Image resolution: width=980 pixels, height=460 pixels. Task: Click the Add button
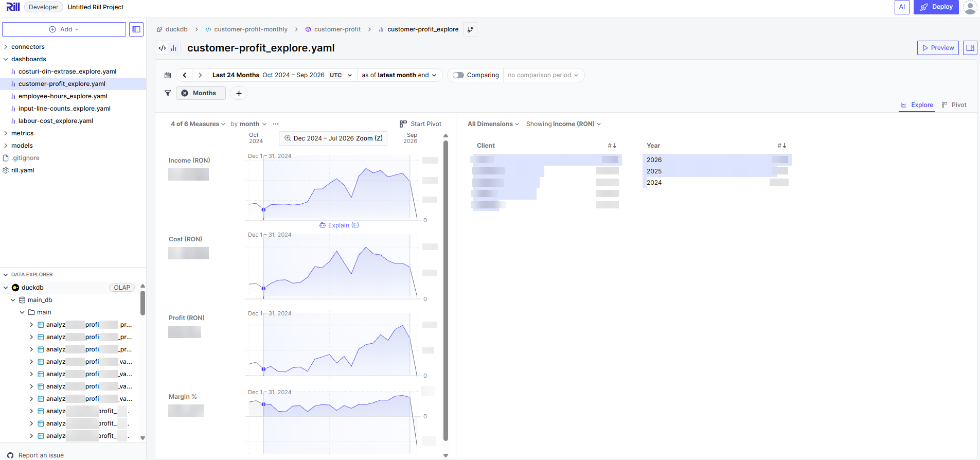pyautogui.click(x=64, y=29)
